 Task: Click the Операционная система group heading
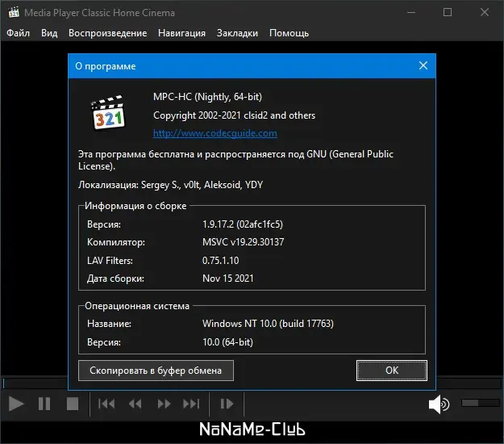137,306
